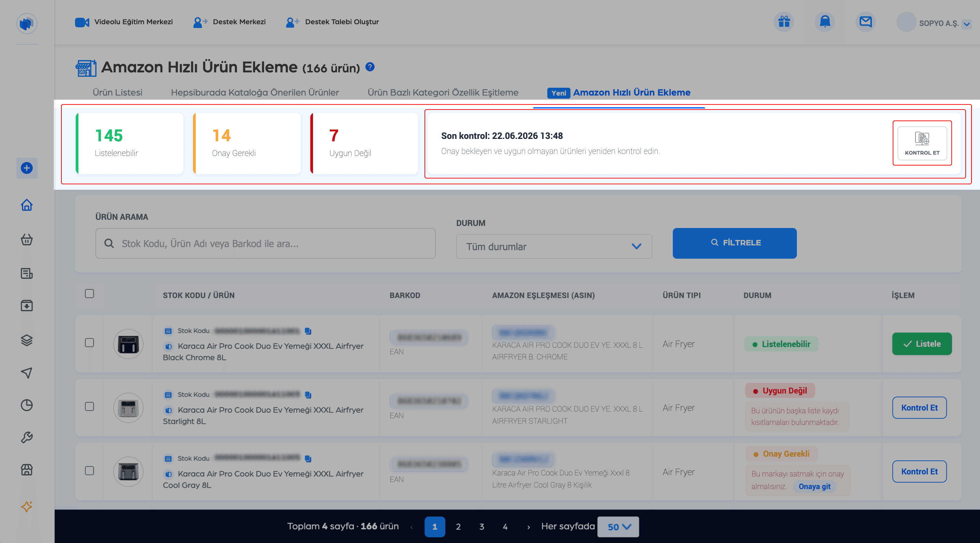Follow the Onaya git link

point(814,486)
